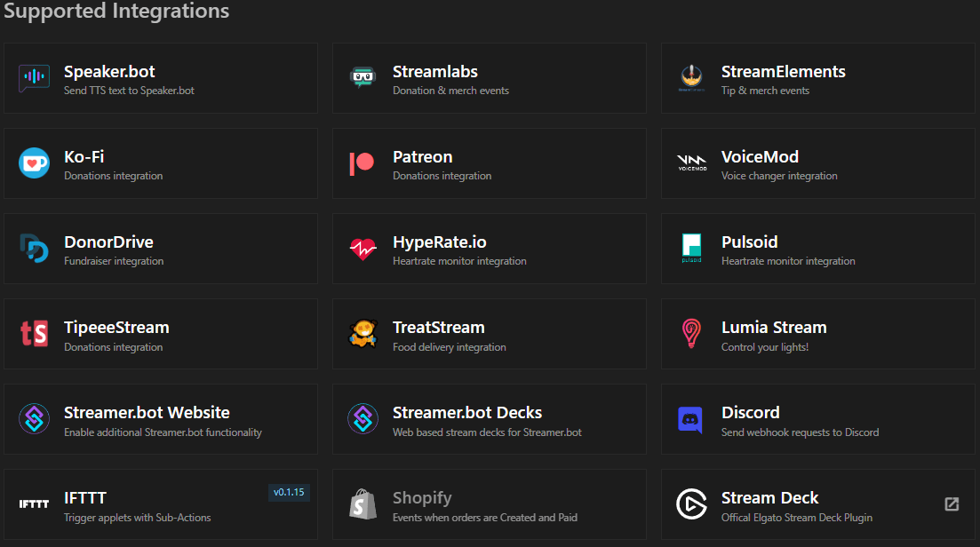The width and height of the screenshot is (980, 547).
Task: Open the Discord integration title
Action: click(x=751, y=413)
